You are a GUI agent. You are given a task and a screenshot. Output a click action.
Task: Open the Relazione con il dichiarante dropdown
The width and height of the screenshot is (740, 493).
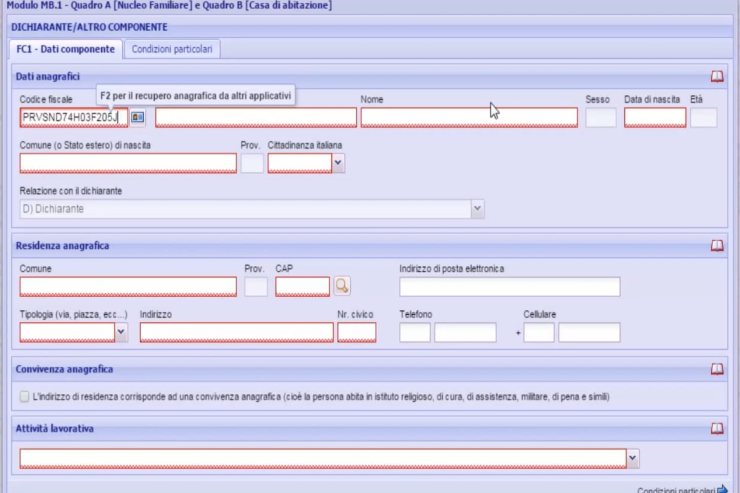pyautogui.click(x=477, y=208)
